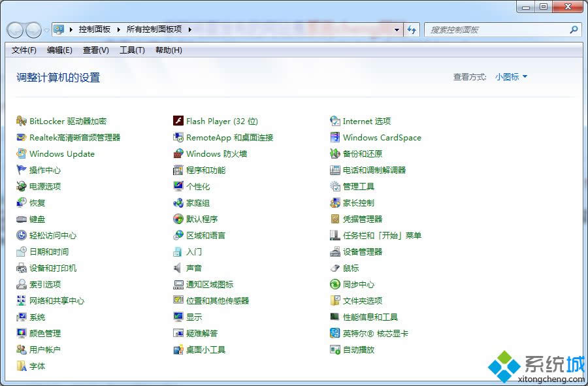The width and height of the screenshot is (588, 386).
Task: Click the 备份和还原 icon
Action: [x=335, y=153]
